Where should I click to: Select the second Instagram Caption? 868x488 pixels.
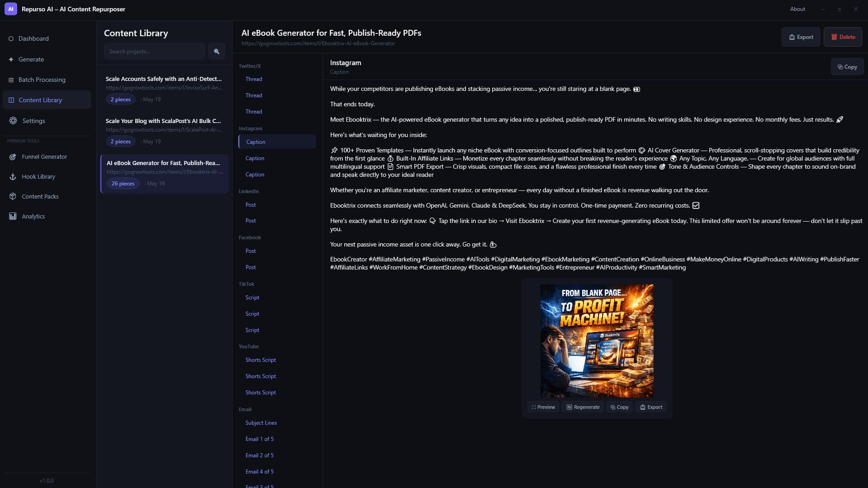point(277,158)
